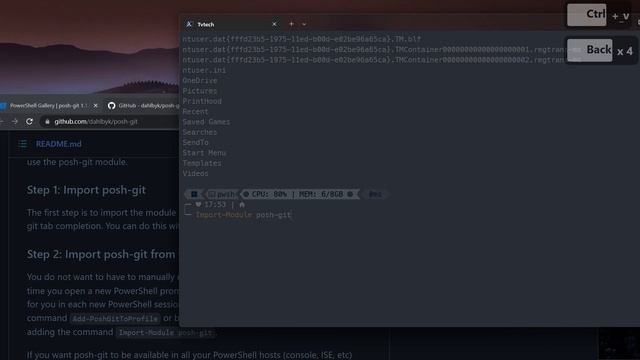640x360 pixels.
Task: Open the terminal profile dropdown chevron
Action: click(304, 24)
